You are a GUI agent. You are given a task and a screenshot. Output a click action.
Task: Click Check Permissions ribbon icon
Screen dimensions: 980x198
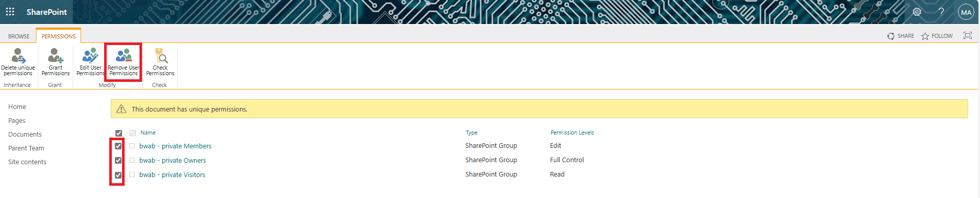tap(160, 62)
